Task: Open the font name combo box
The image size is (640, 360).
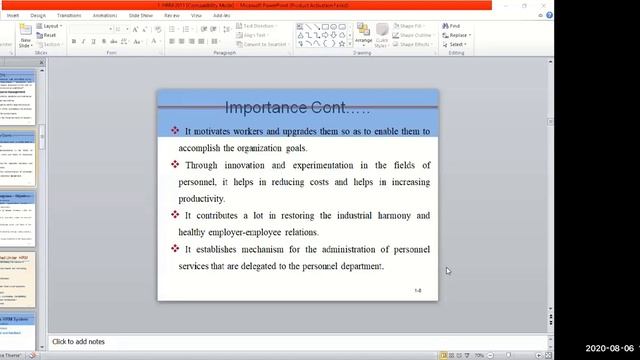Action: point(91,29)
